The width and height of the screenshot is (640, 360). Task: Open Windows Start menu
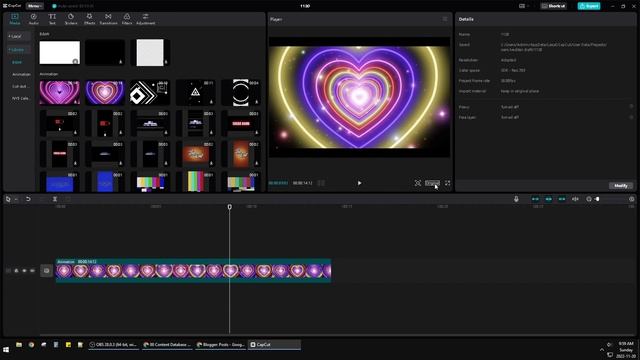tap(6, 350)
